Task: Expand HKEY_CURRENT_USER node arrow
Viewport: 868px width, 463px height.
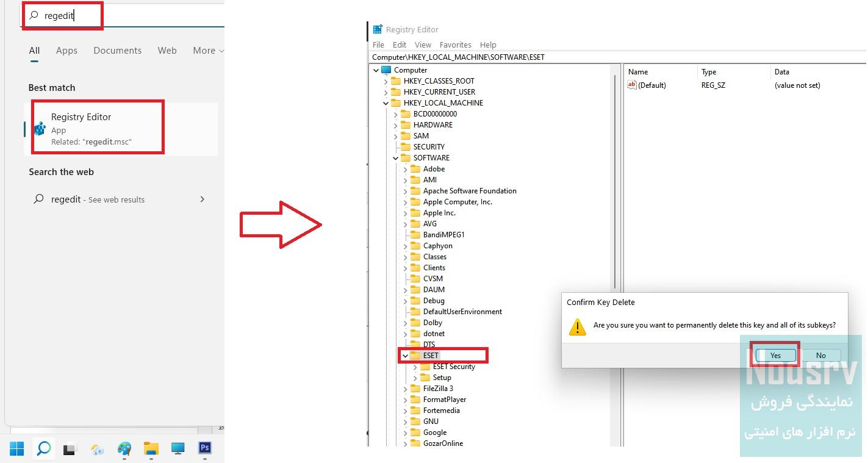Action: (386, 92)
